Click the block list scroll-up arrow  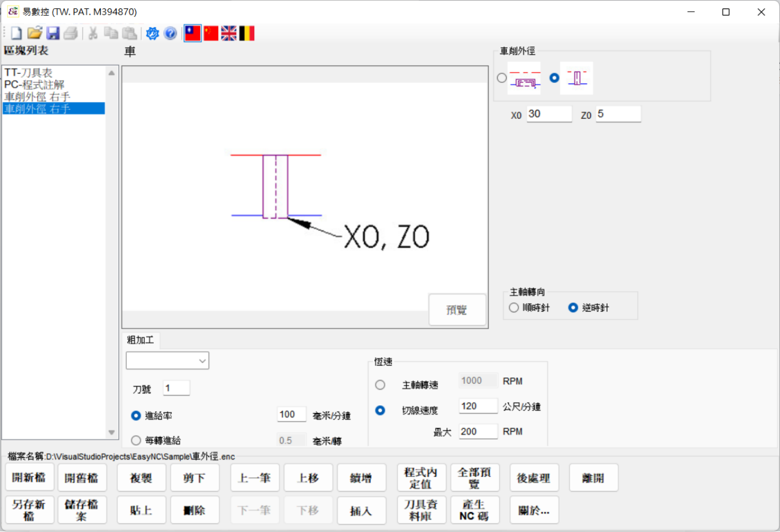click(x=112, y=73)
